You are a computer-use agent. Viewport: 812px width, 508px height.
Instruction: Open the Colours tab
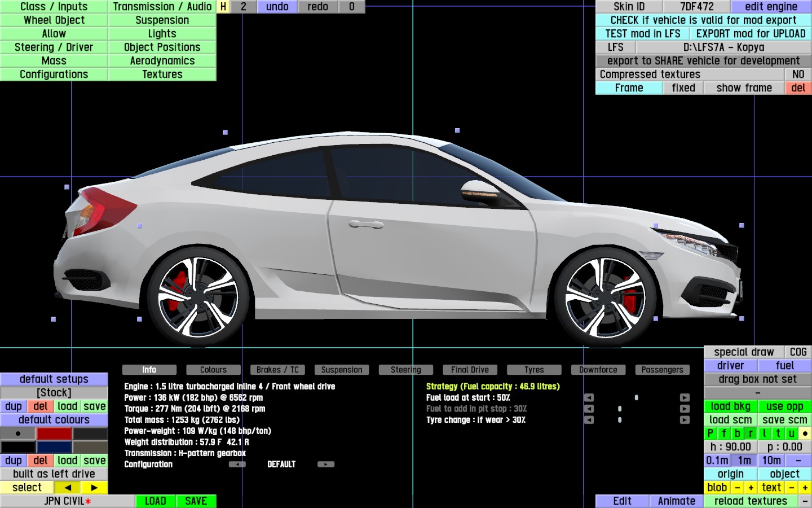(213, 370)
